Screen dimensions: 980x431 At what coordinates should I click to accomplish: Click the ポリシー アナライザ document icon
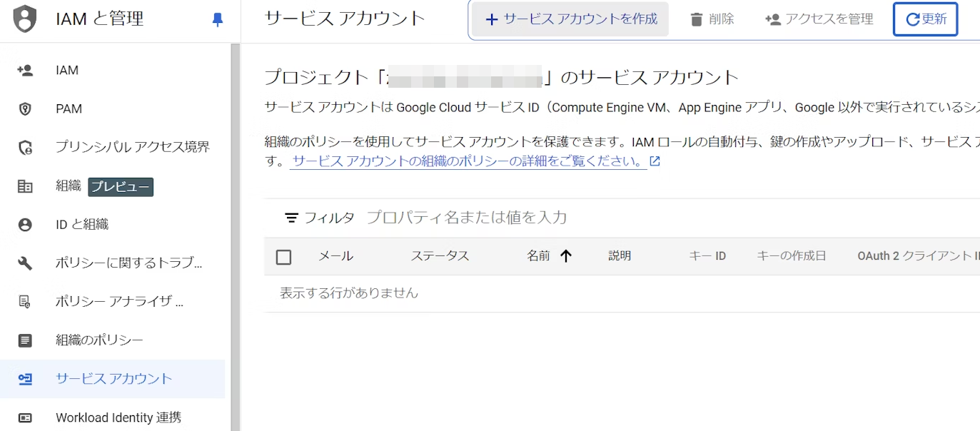click(x=25, y=302)
